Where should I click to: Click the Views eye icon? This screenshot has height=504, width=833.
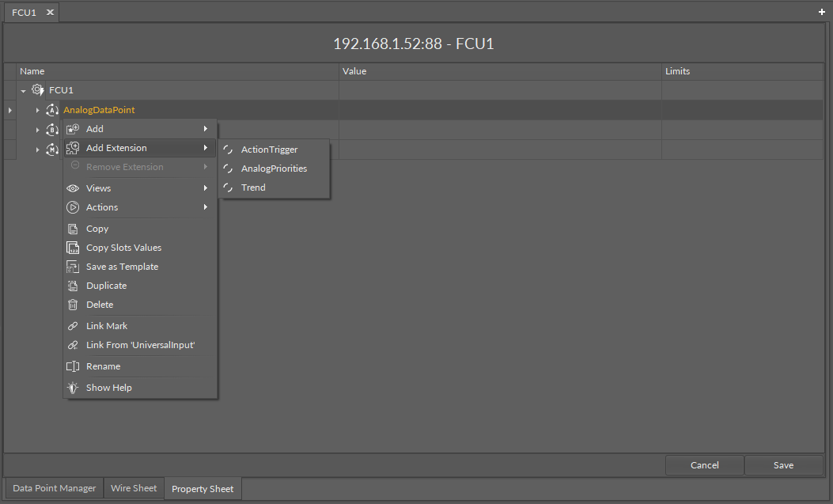coord(73,188)
